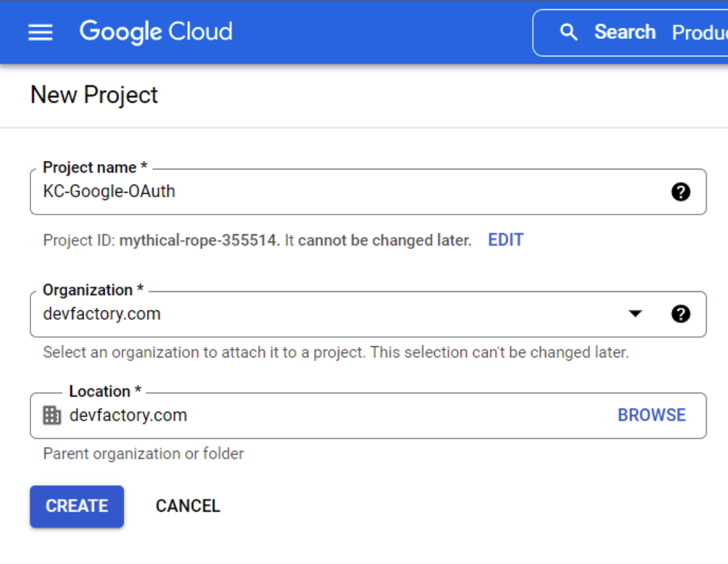Browse for a parent Location
This screenshot has height=564, width=728.
coord(651,415)
